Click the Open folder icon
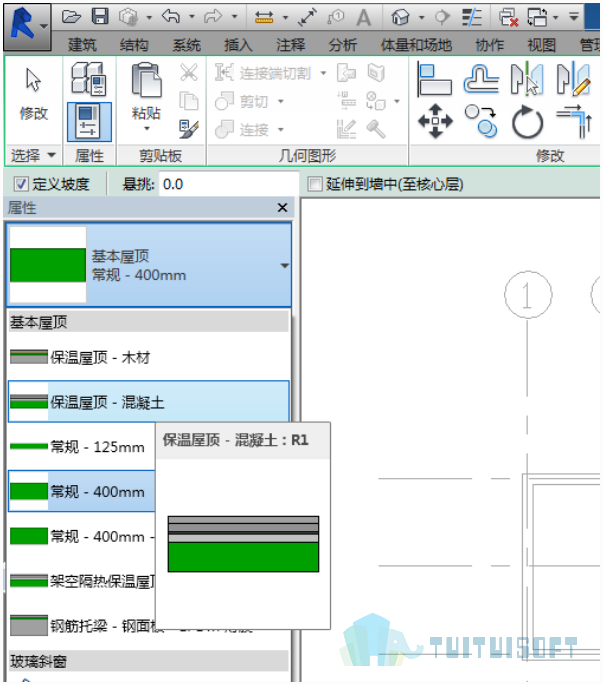Image resolution: width=603 pixels, height=684 pixels. pyautogui.click(x=71, y=17)
